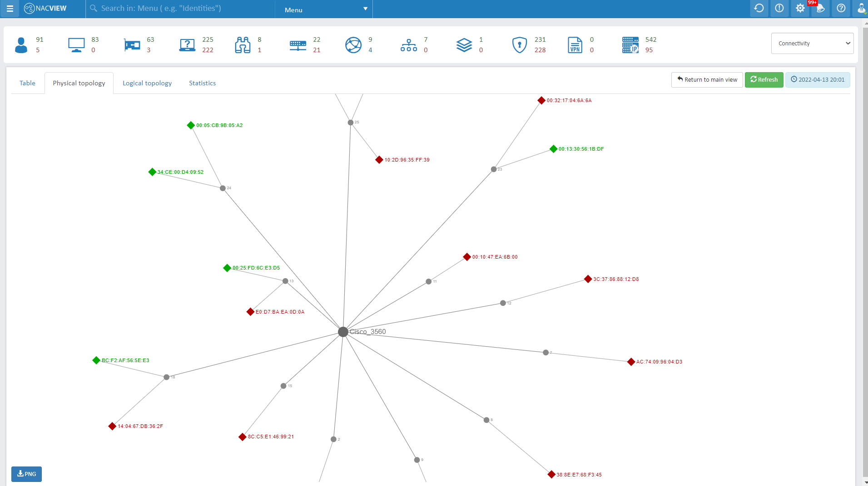Switch to the Statistics tab
The height and width of the screenshot is (486, 868).
(x=202, y=83)
